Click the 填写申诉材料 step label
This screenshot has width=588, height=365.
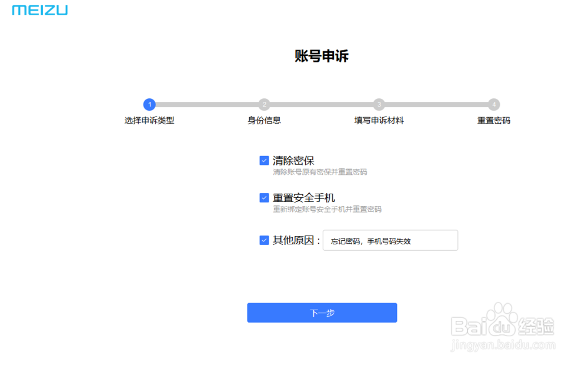coord(379,121)
